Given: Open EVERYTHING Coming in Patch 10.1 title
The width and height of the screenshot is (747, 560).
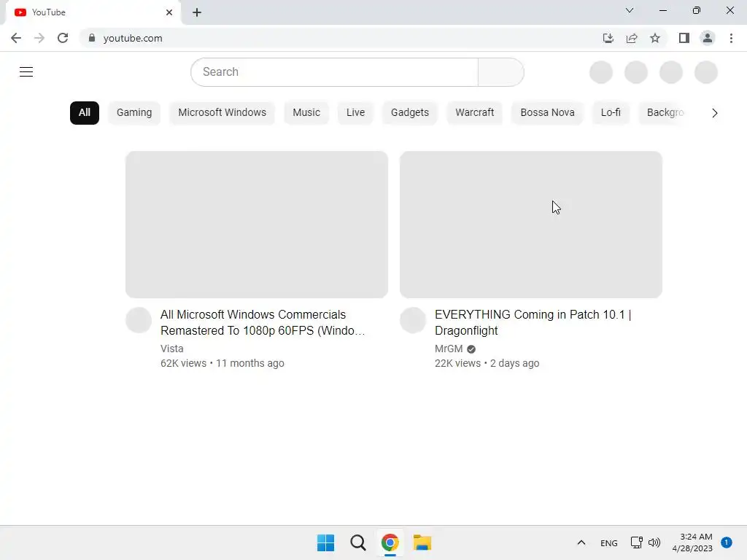Looking at the screenshot, I should [x=533, y=322].
